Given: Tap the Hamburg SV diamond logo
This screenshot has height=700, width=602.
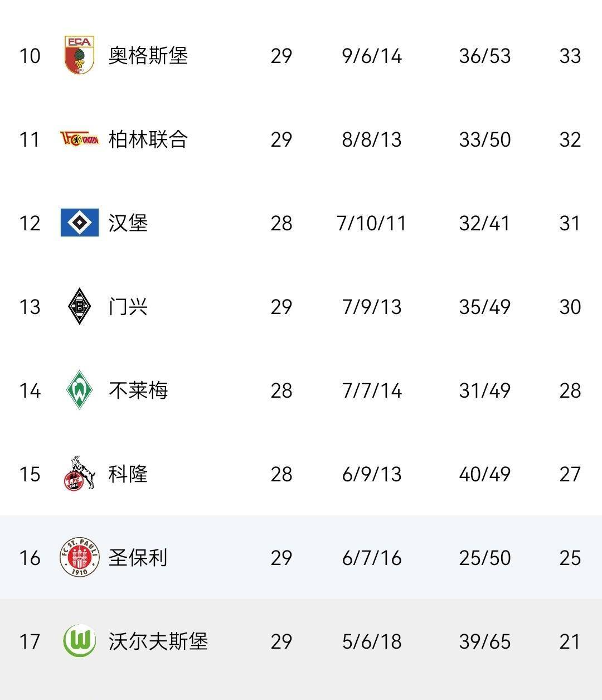Looking at the screenshot, I should [79, 223].
